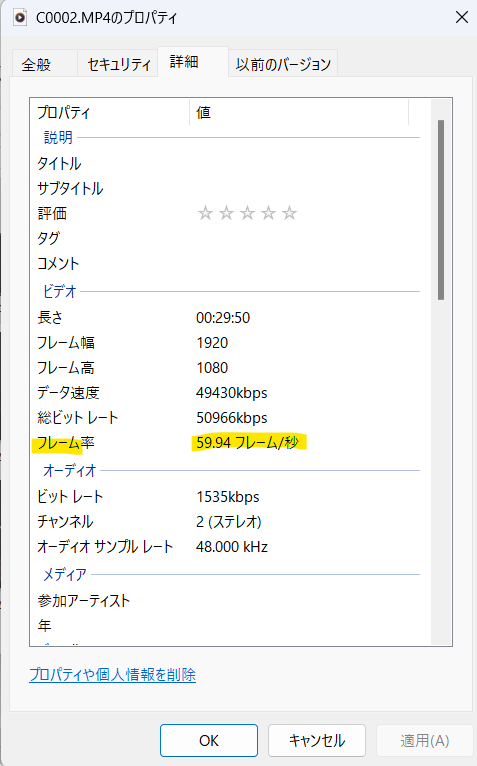
Task: Click the 48.000 kHz sample rate value
Action: tap(232, 547)
